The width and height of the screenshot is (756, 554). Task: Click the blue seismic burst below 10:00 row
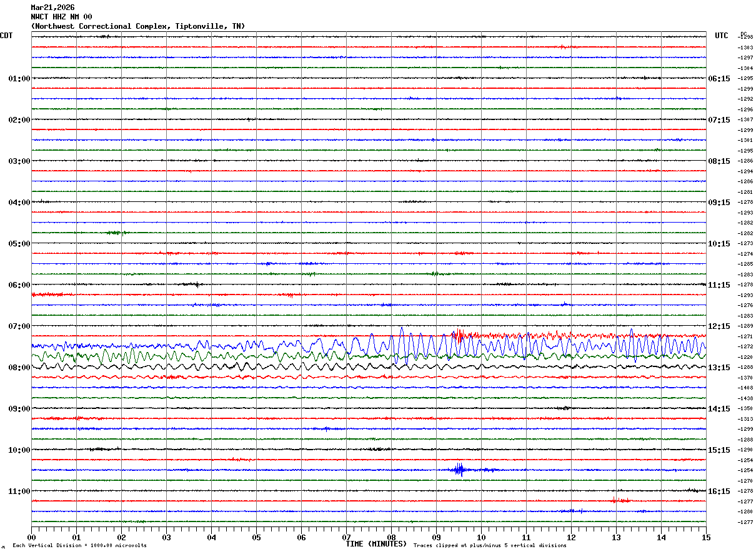click(x=460, y=470)
